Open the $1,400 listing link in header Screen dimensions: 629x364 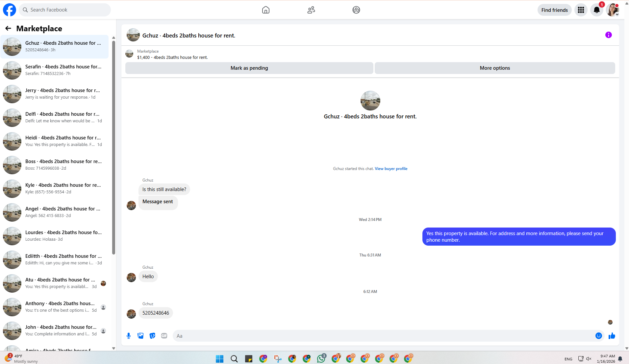pyautogui.click(x=172, y=57)
